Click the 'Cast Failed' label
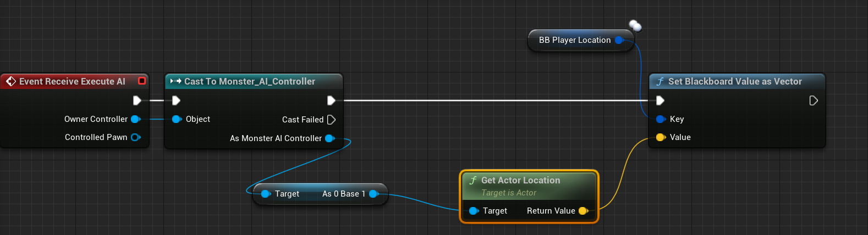The width and height of the screenshot is (868, 235). (x=303, y=120)
